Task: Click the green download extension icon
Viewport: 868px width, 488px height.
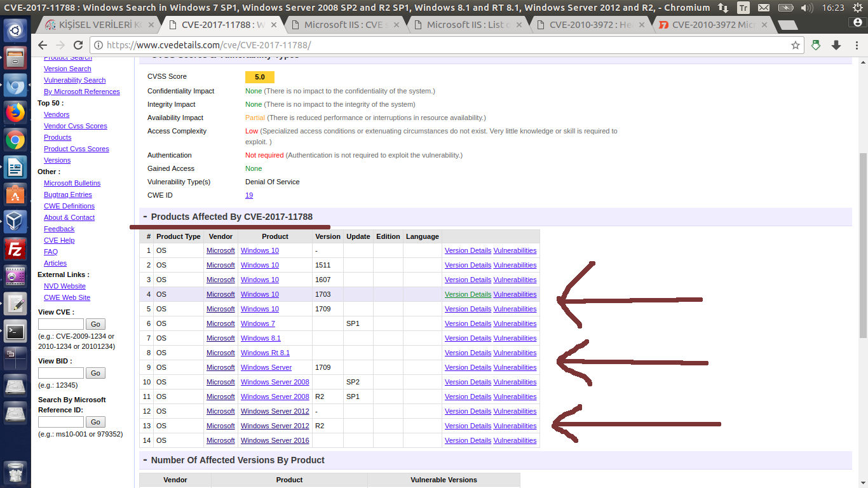Action: 817,46
